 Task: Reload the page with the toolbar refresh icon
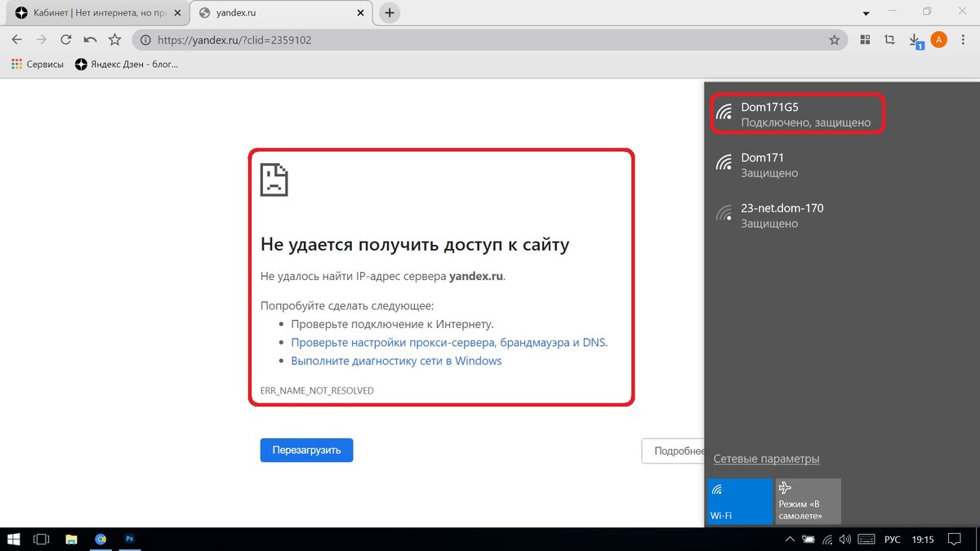tap(66, 39)
